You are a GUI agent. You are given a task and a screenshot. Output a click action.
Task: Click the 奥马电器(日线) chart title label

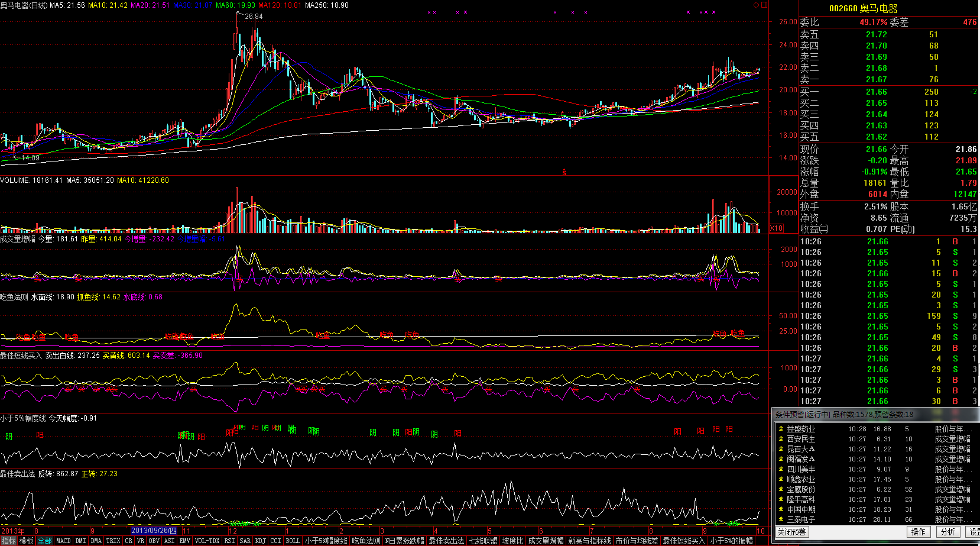coord(24,5)
